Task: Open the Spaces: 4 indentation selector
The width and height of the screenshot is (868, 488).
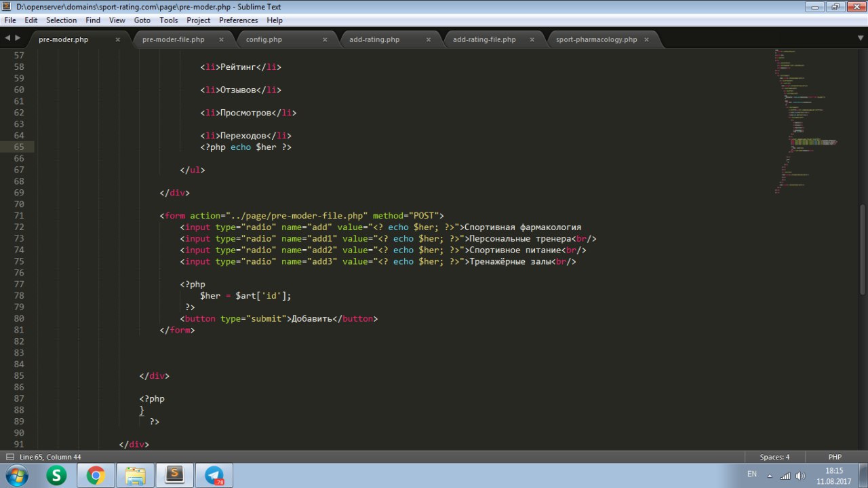Action: (774, 457)
